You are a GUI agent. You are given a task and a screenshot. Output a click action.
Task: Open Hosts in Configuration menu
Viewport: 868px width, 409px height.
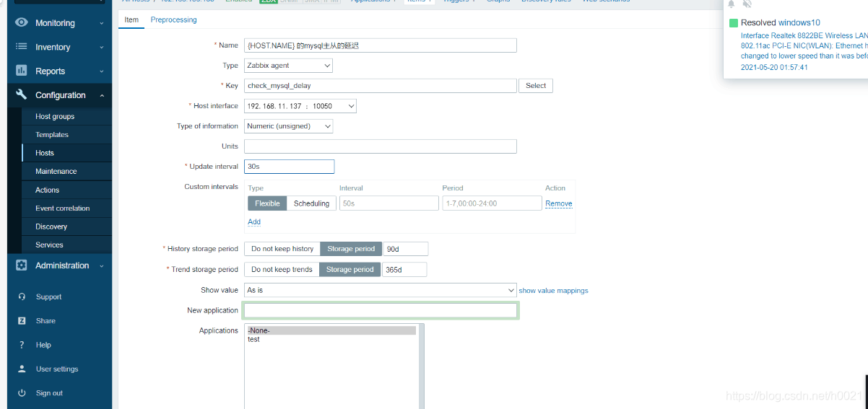tap(45, 153)
